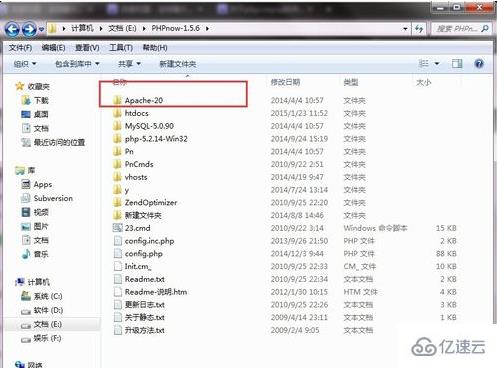Select 文档 (E:) in the address breadcrumb
Viewport: 497px width, 368px height.
(x=122, y=28)
